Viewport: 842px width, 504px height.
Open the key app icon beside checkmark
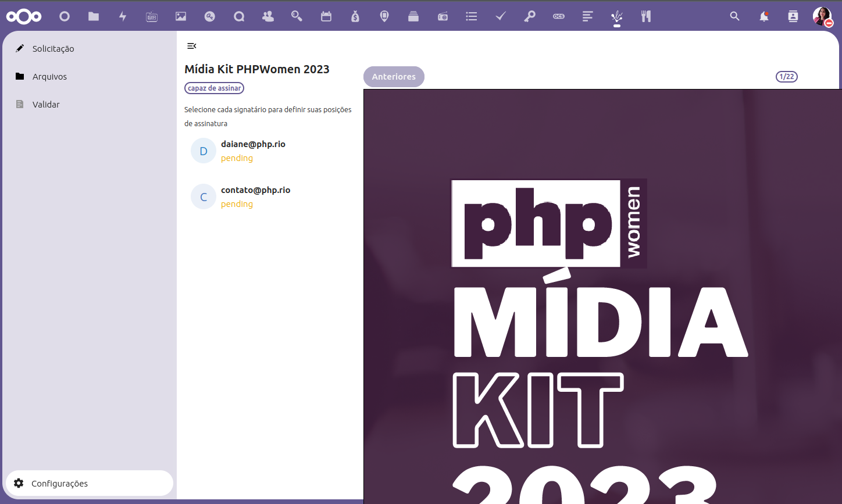click(x=530, y=16)
